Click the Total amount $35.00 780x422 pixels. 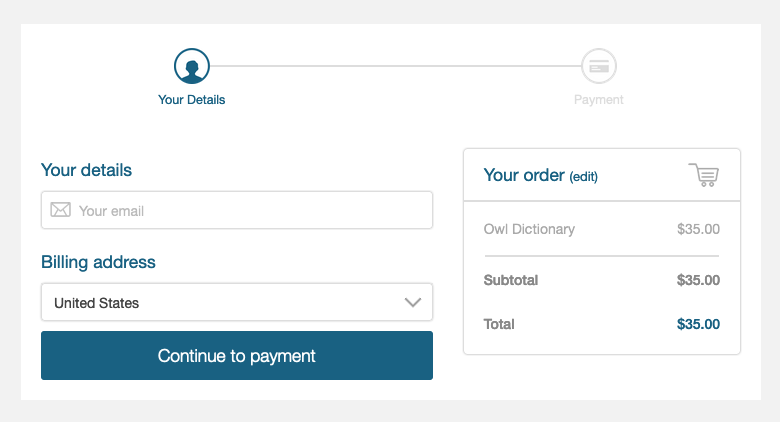698,324
